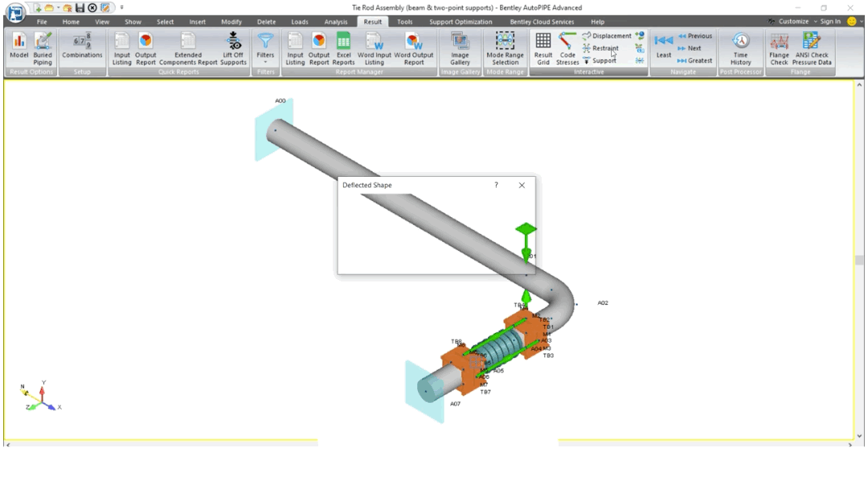The width and height of the screenshot is (868, 489).
Task: Show the Result Grid
Action: coord(543,48)
